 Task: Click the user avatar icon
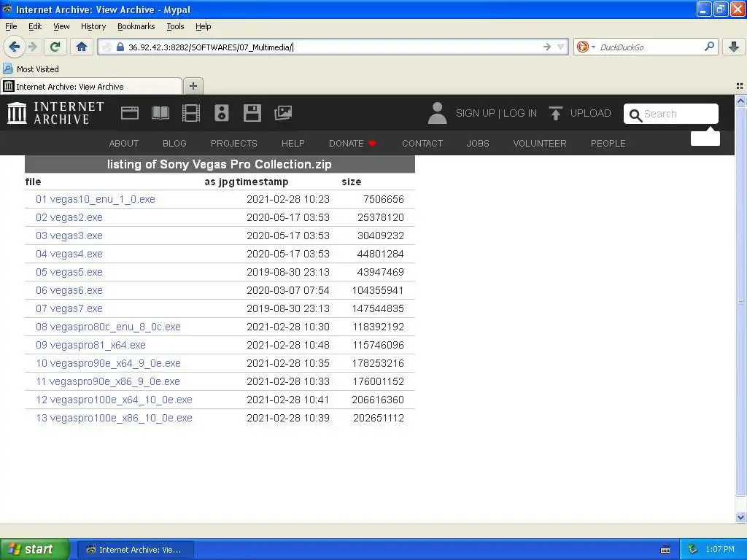pos(437,113)
